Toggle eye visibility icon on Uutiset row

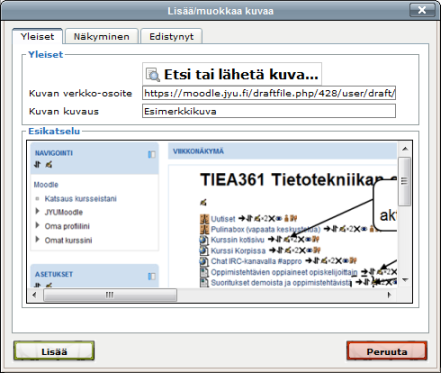(x=279, y=219)
